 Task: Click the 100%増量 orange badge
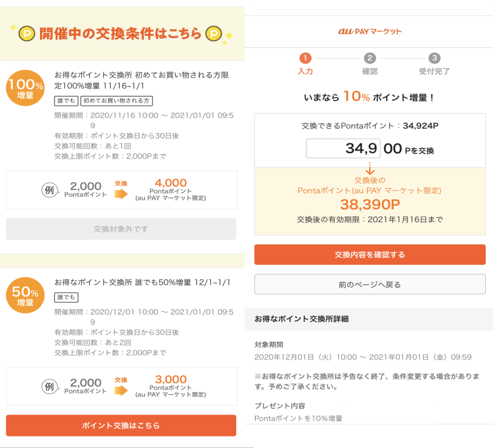(25, 87)
